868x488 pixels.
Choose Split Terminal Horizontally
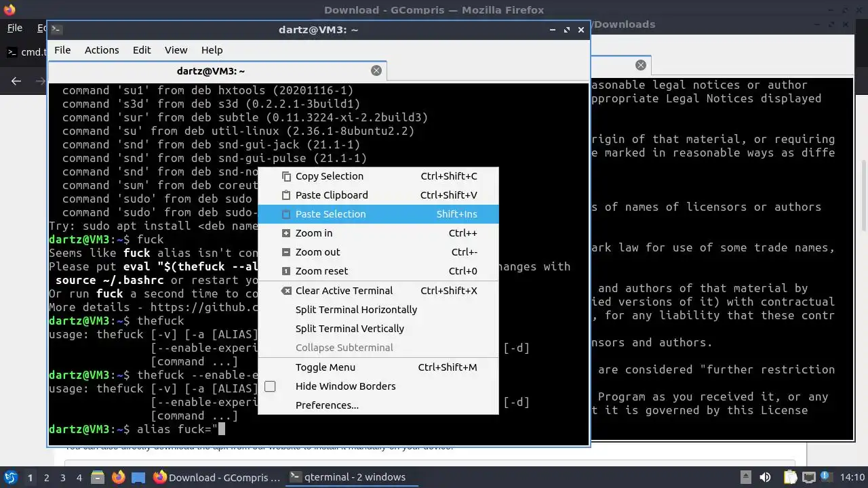[378, 309]
